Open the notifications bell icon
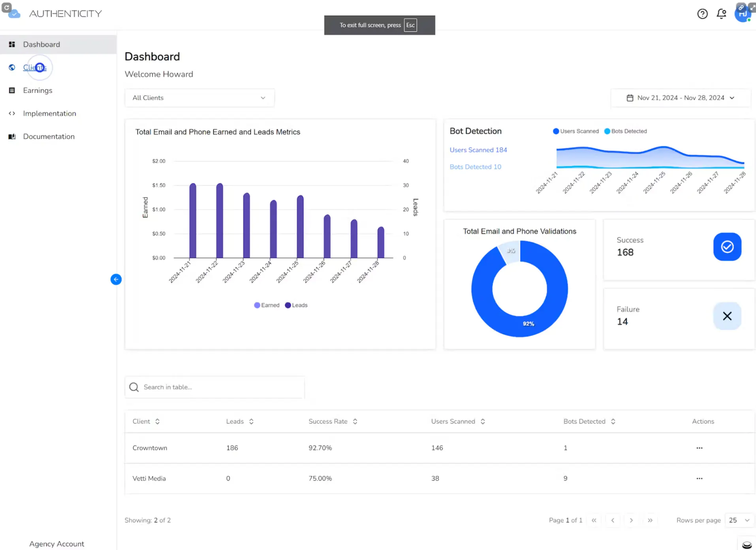 click(721, 14)
